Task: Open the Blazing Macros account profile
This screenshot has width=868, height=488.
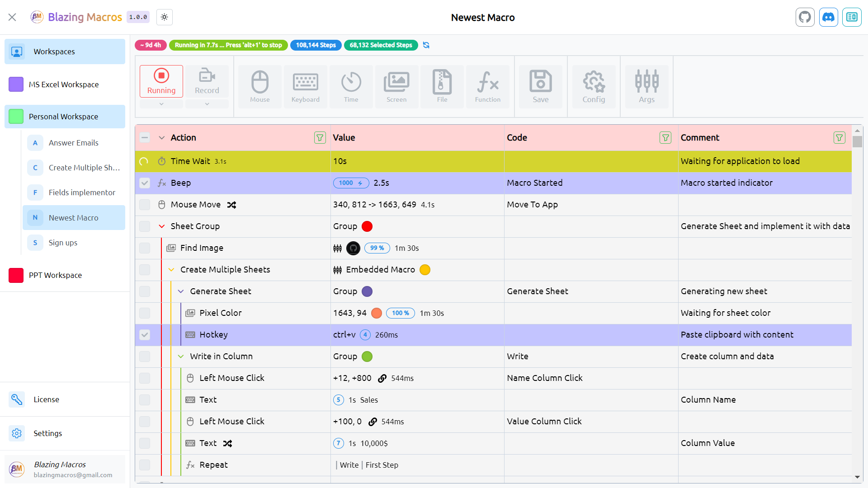Action: (x=65, y=469)
